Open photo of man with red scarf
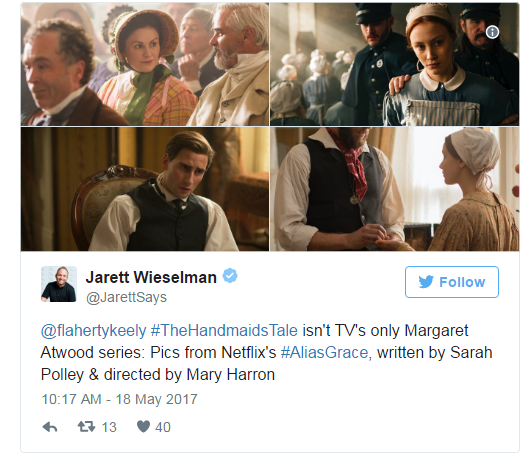Image resolution: width=531 pixels, height=455 pixels. [x=395, y=189]
